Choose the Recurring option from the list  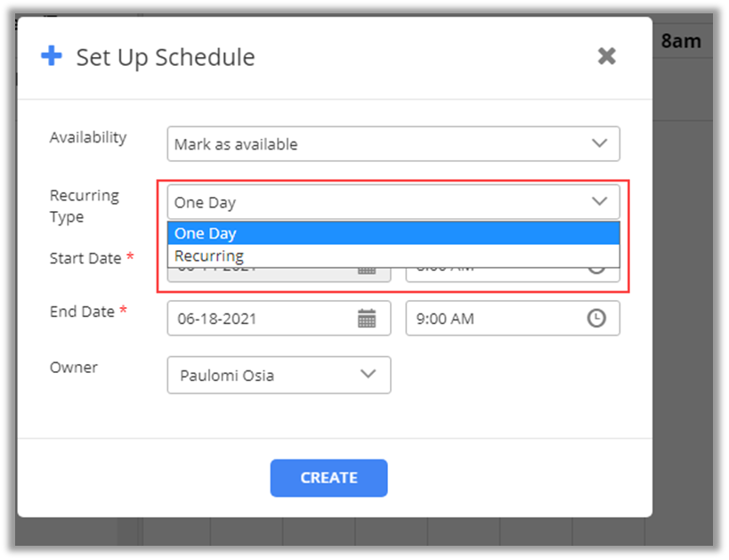click(x=393, y=256)
